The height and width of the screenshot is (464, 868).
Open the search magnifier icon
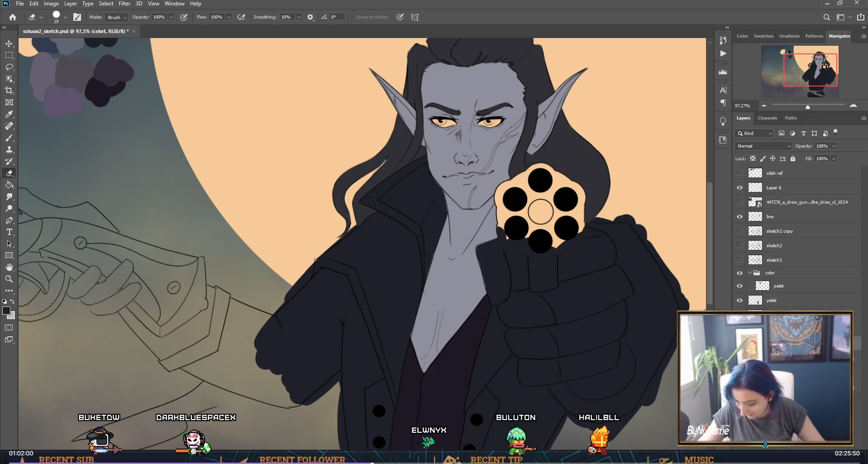tap(826, 17)
